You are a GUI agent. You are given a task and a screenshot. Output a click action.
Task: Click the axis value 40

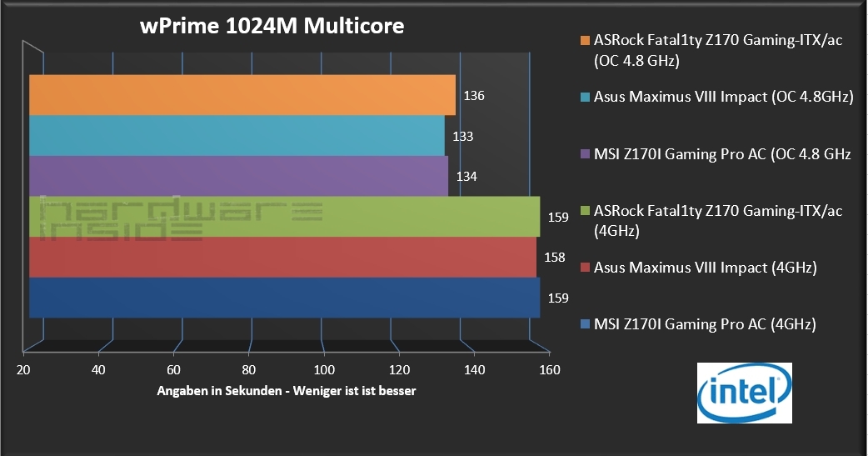(98, 370)
